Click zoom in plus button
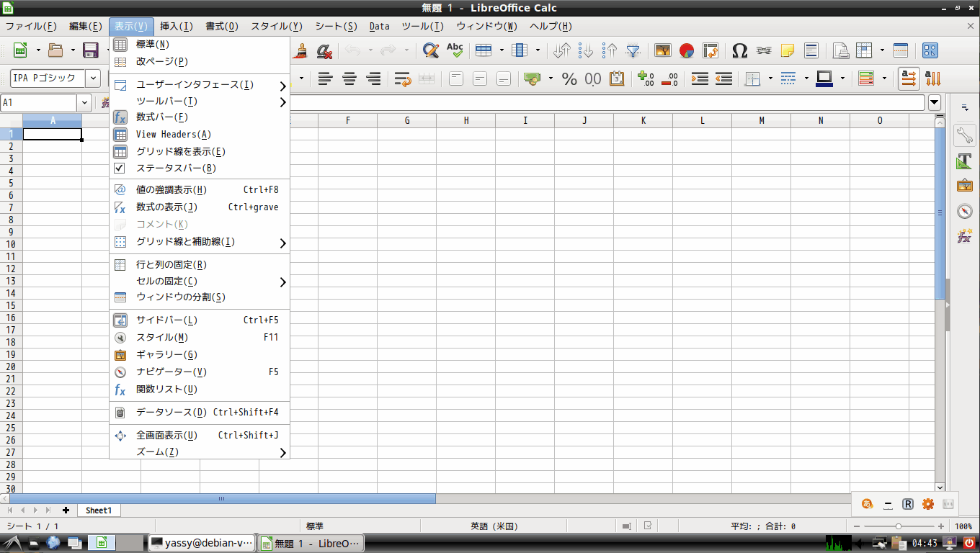Screen dimensions: 980x553 click(x=940, y=526)
